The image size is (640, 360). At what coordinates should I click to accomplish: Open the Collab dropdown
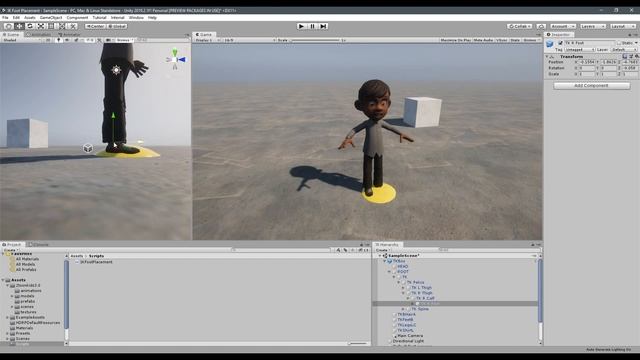coord(520,26)
